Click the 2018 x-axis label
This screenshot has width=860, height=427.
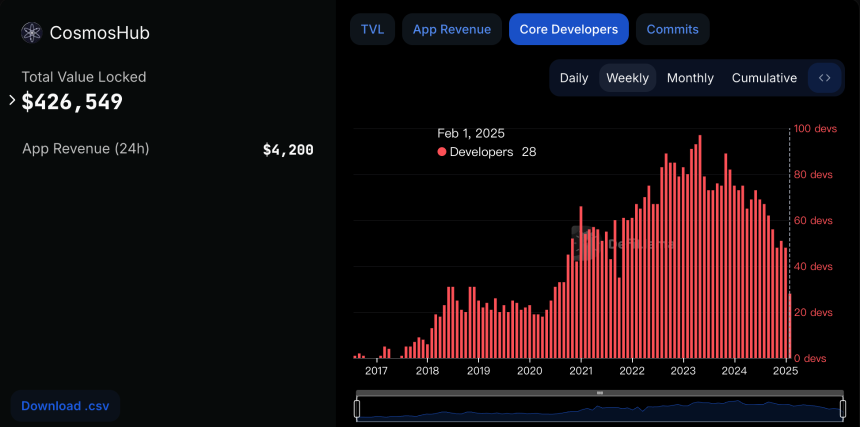[427, 371]
